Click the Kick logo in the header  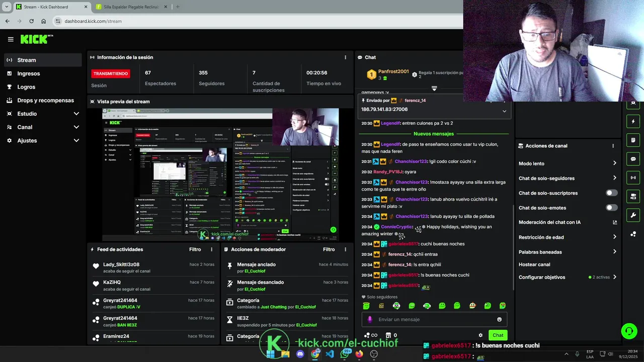pos(36,39)
